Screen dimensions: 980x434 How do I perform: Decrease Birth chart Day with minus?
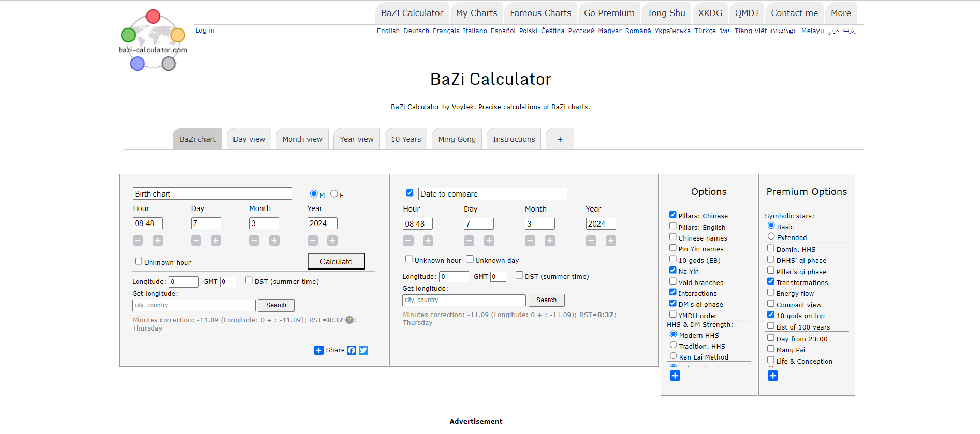(x=196, y=241)
